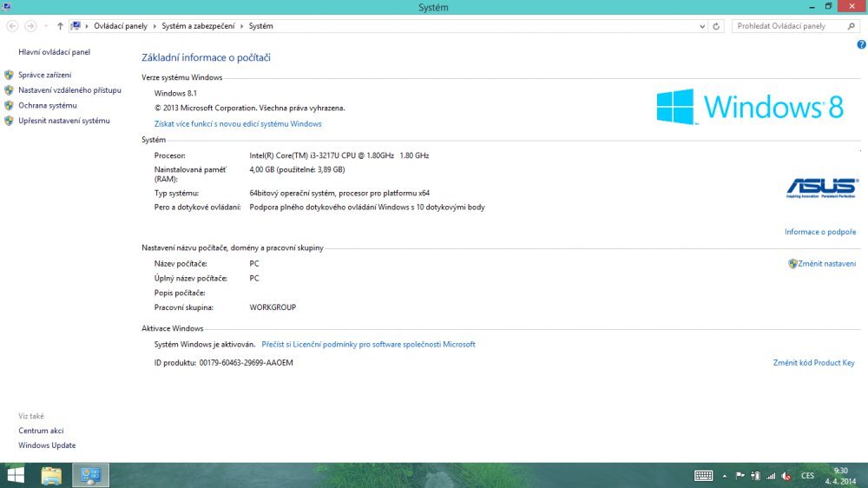This screenshot has height=488, width=868.
Task: Click the muted volume tray icon
Action: tap(786, 476)
